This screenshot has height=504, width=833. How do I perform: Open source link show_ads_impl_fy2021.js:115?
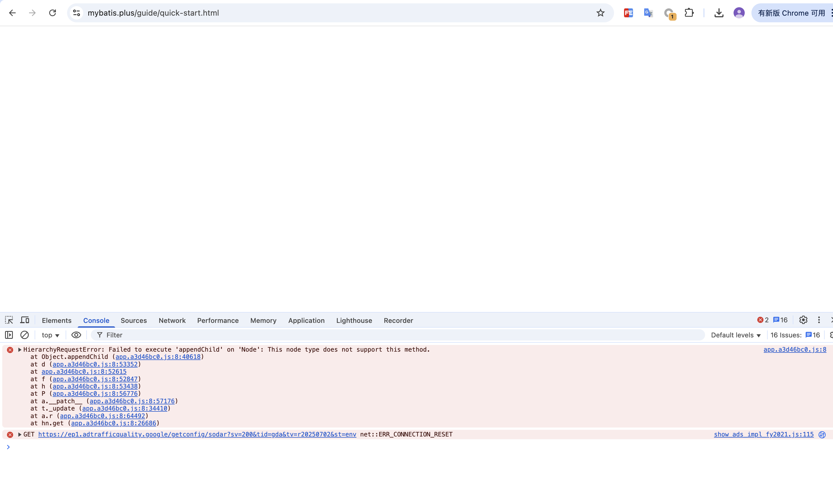pyautogui.click(x=764, y=435)
